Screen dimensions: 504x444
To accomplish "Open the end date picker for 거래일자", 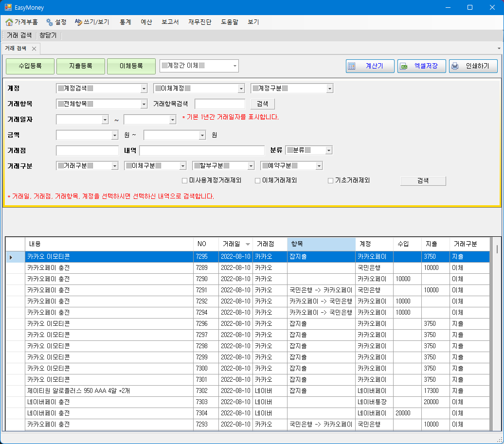I will [173, 120].
